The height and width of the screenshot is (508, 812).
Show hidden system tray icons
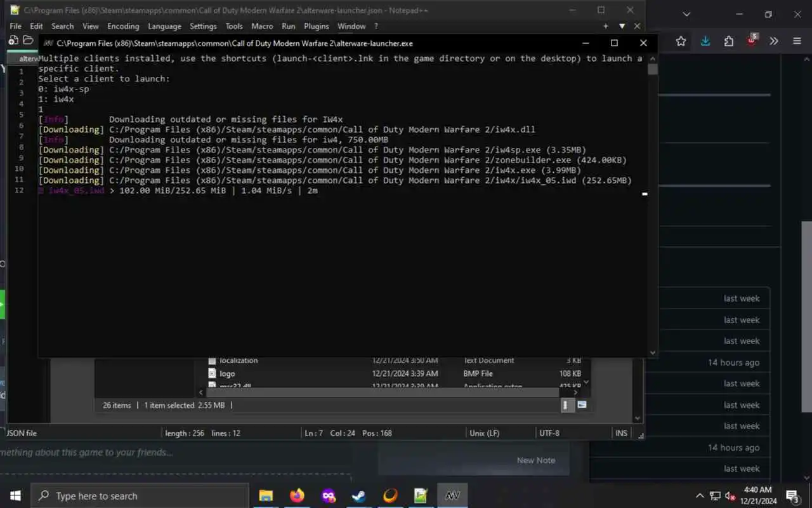pos(700,496)
